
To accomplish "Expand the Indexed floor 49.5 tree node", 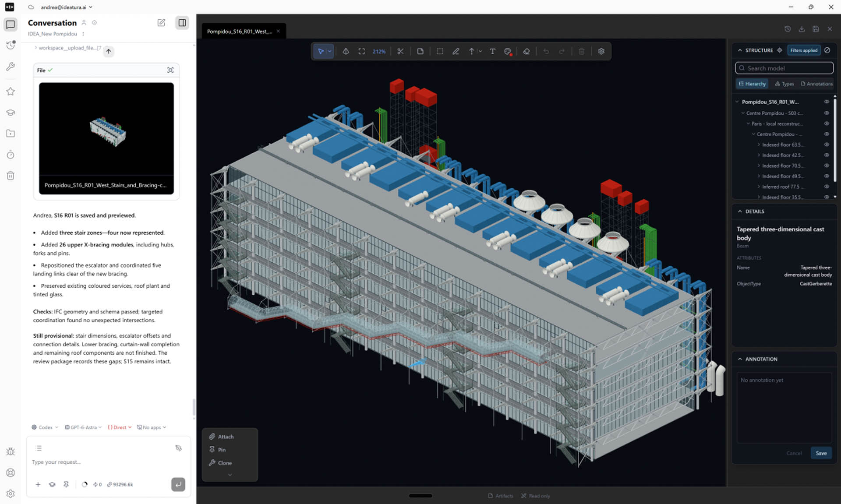I will point(759,176).
